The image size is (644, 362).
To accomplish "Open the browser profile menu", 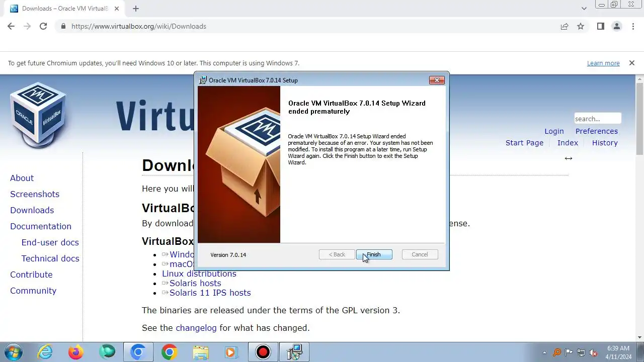I will (616, 26).
